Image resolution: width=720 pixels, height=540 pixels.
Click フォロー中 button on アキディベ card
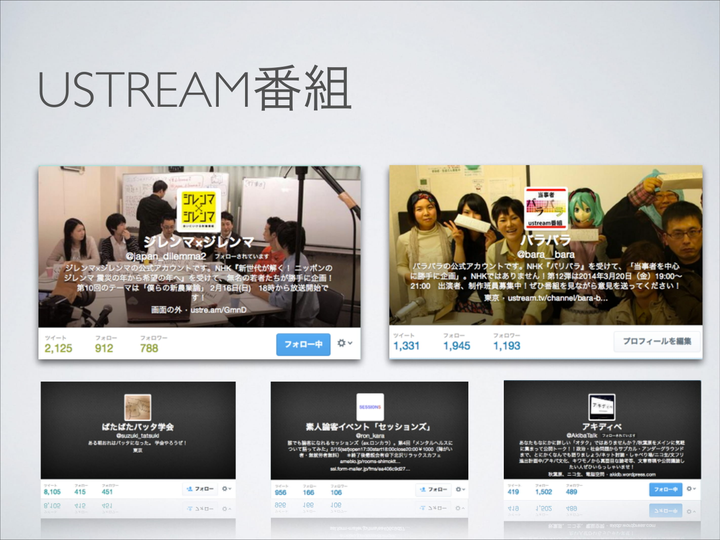coord(665,489)
